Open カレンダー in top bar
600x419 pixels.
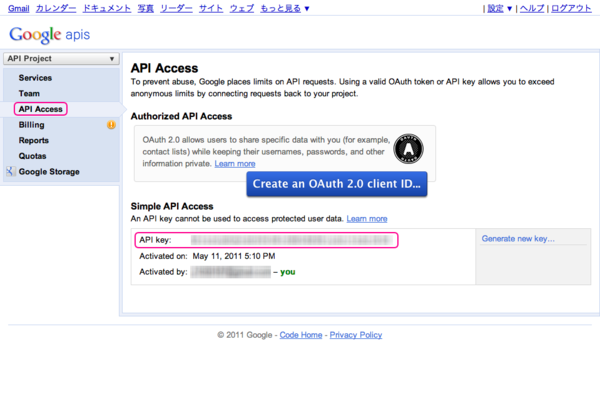point(56,8)
